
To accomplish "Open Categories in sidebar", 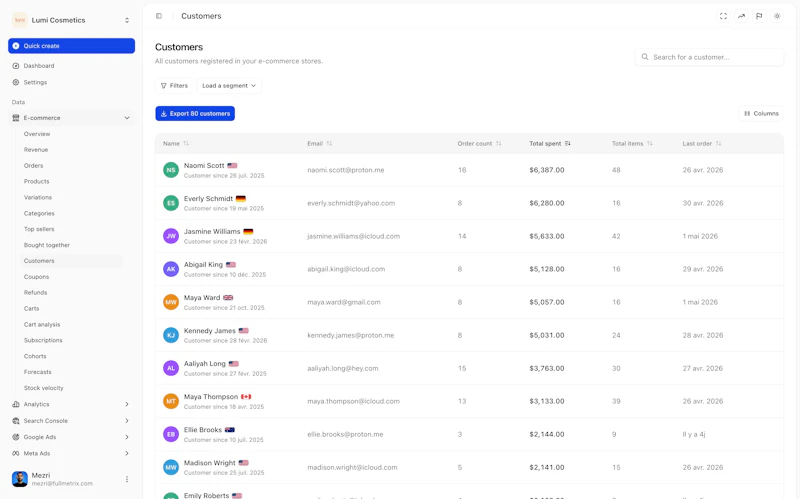I will coord(39,213).
